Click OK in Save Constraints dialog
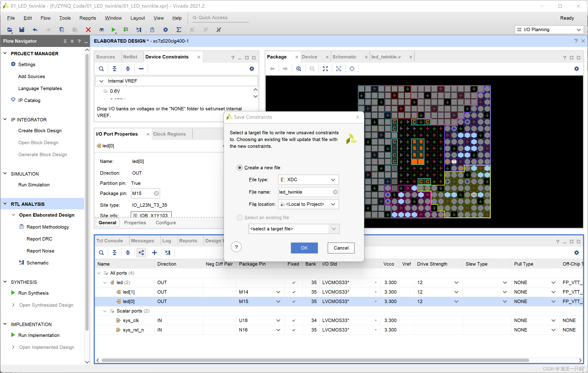This screenshot has width=588, height=373. coord(304,248)
